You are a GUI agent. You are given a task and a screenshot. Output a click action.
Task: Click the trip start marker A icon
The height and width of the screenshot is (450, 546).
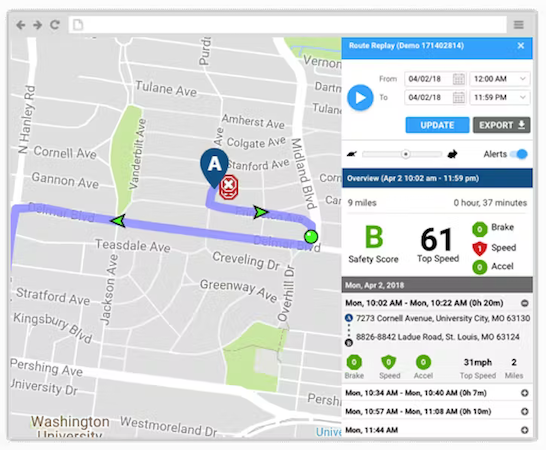pos(349,318)
